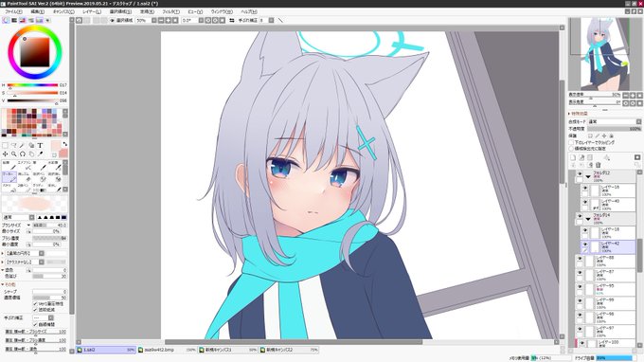Select the rotate view tool
Viewport: 644px width, 362px height.
[22, 154]
